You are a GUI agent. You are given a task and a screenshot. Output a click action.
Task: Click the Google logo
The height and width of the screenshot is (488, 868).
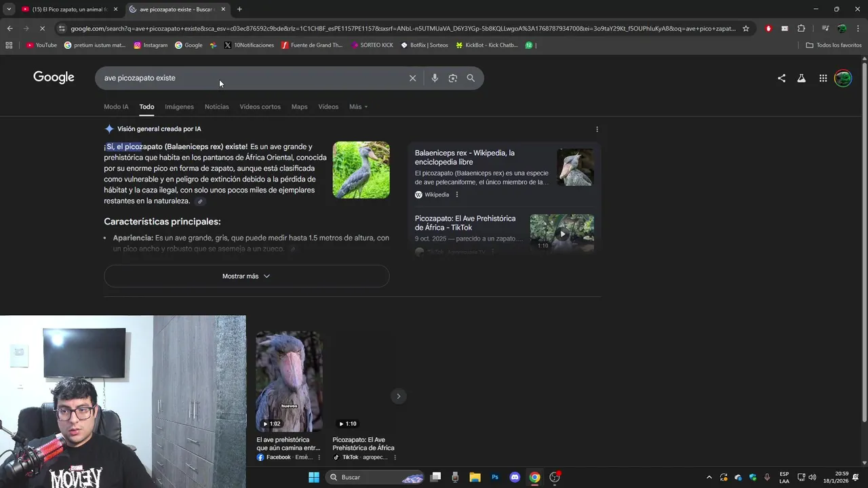54,77
